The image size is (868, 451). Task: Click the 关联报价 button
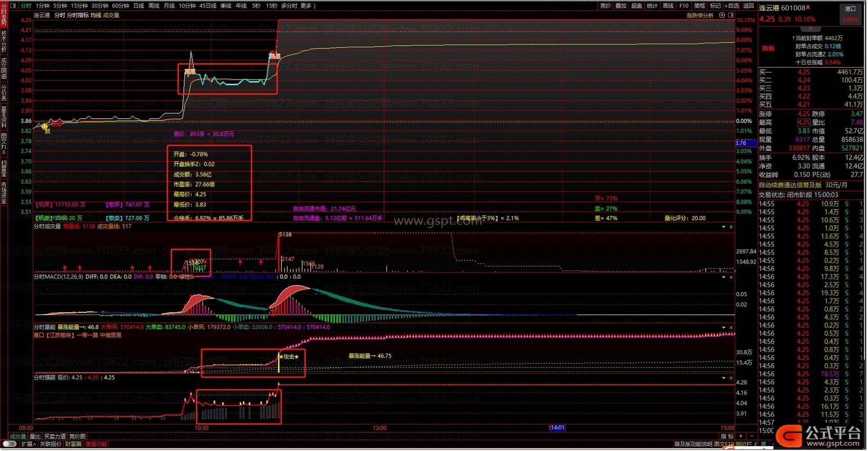tap(51, 444)
